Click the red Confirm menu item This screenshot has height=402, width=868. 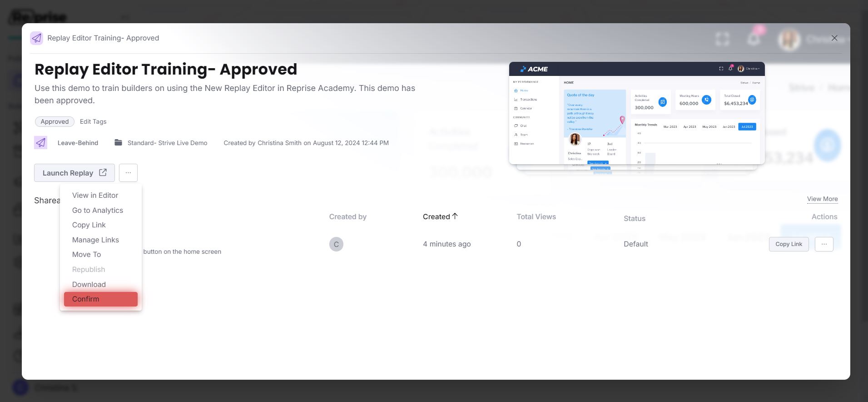pyautogui.click(x=101, y=299)
